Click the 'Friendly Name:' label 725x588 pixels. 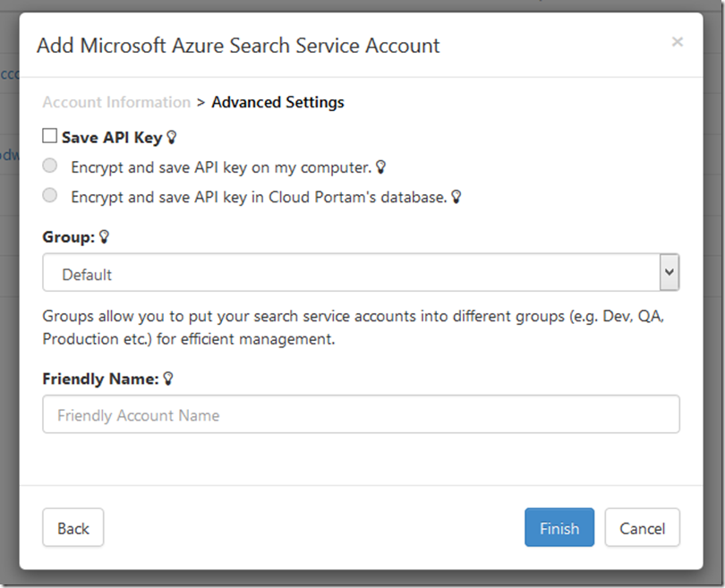click(x=101, y=379)
